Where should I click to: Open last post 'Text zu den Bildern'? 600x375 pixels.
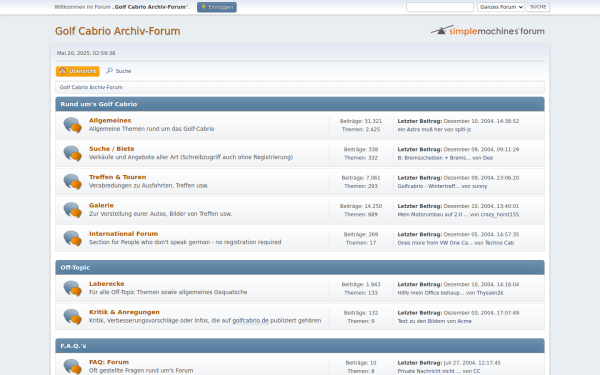422,321
